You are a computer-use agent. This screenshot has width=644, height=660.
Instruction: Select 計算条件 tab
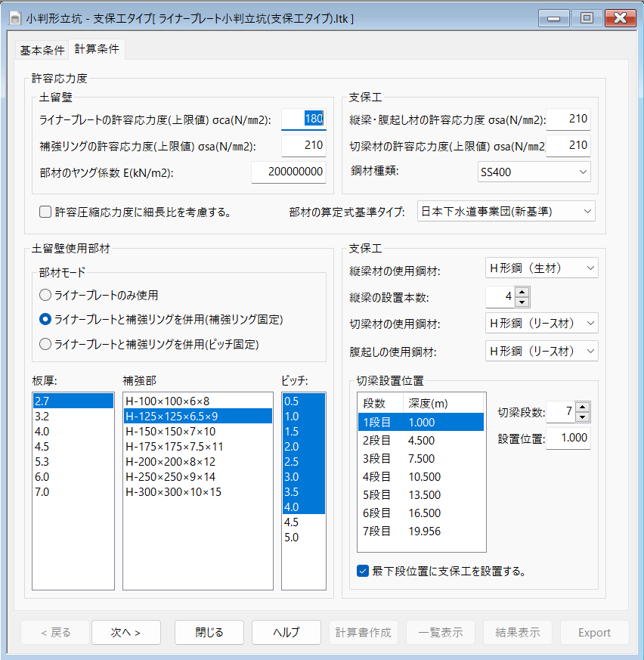(97, 50)
